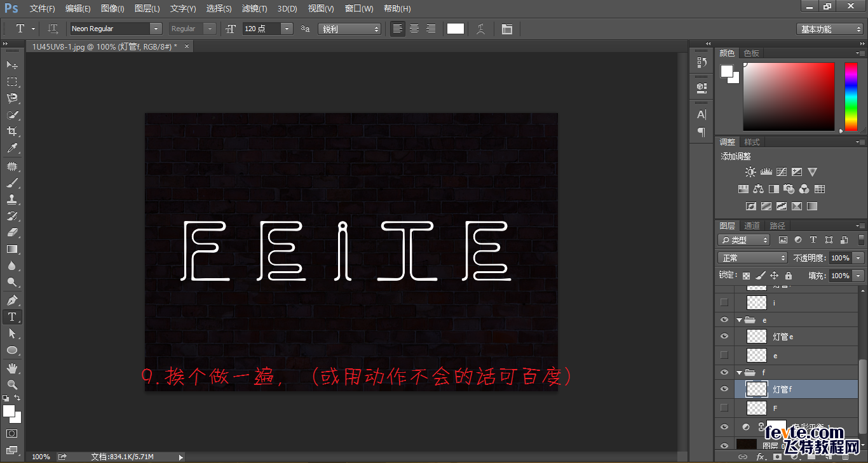Open the 窗口(W) menu
868x463 pixels.
pos(359,8)
